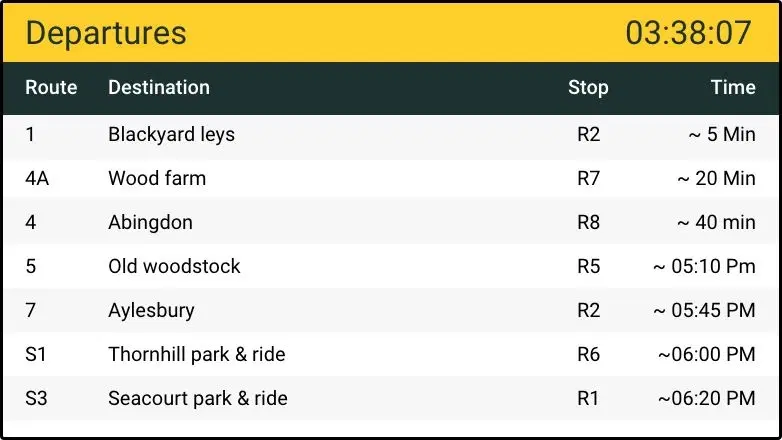Open the Wood farm destination
Viewport: 782px width, 440px height.
157,178
